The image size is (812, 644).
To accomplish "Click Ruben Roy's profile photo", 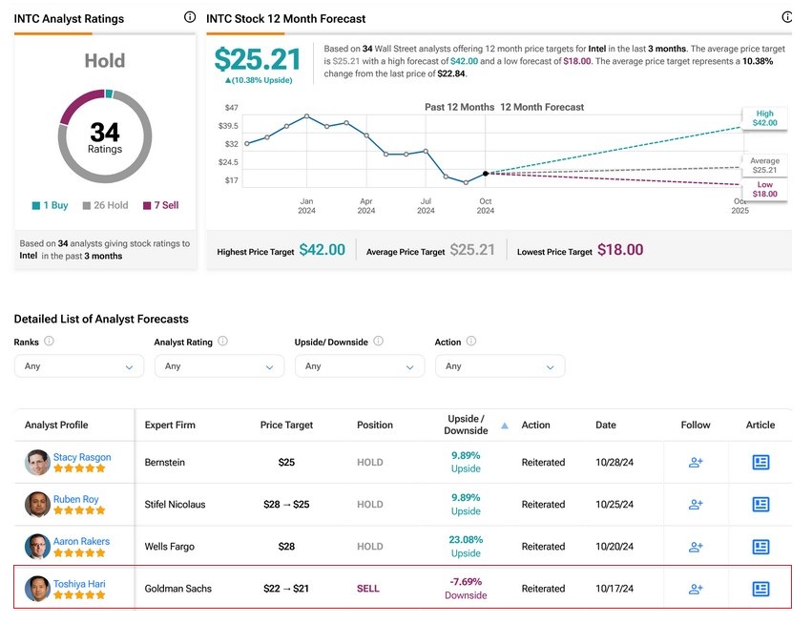I will [37, 505].
